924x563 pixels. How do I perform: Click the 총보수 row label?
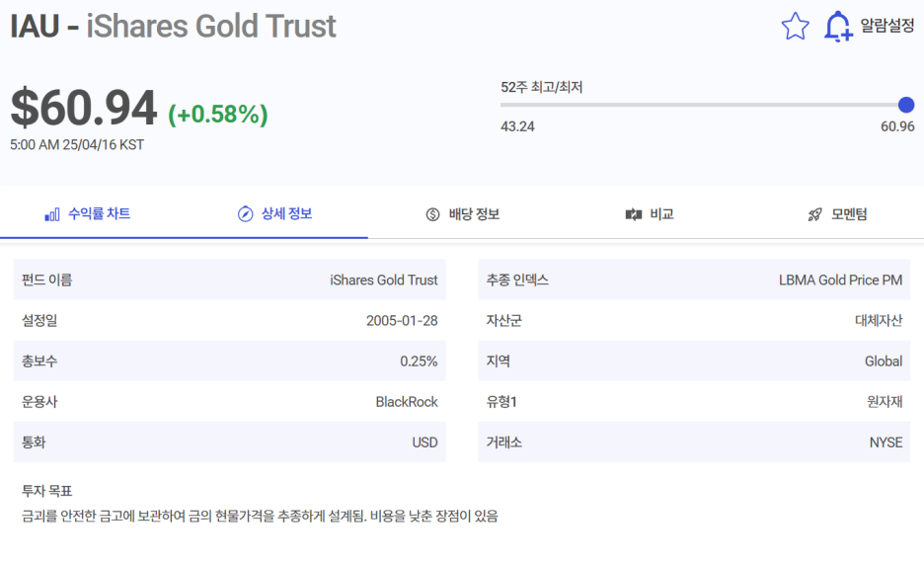39,362
